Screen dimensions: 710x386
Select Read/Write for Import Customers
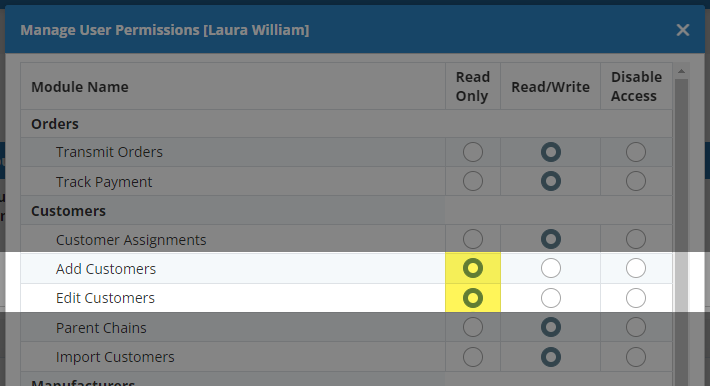pyautogui.click(x=551, y=357)
